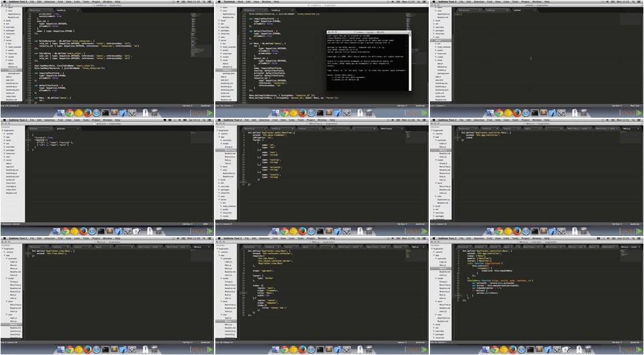Open Apple menu in roles_resources screenshot
This screenshot has height=355, width=644.
(4, 2)
